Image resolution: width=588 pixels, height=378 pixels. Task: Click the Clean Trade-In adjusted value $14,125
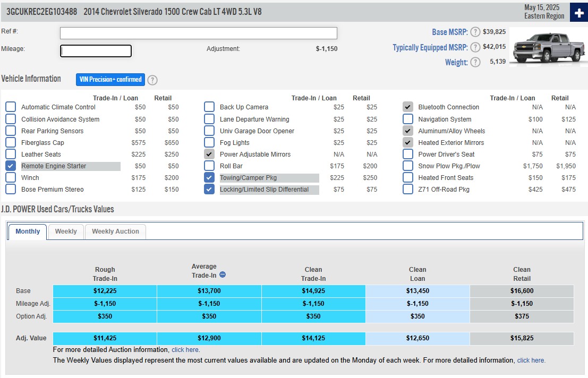pyautogui.click(x=313, y=338)
